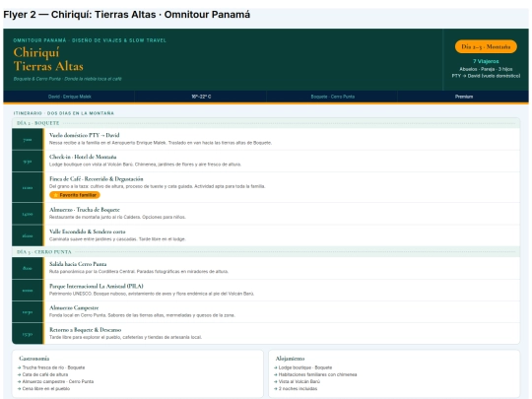This screenshot has width=532, height=399.
Task: Click 'Parque Internacional La Amistad (PILA)' title
Action: (x=97, y=286)
